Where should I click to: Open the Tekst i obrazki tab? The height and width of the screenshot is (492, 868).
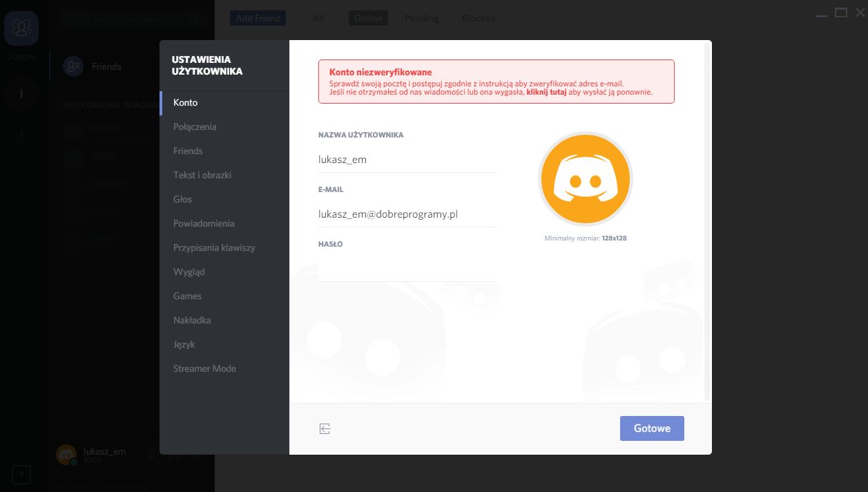pyautogui.click(x=224, y=175)
